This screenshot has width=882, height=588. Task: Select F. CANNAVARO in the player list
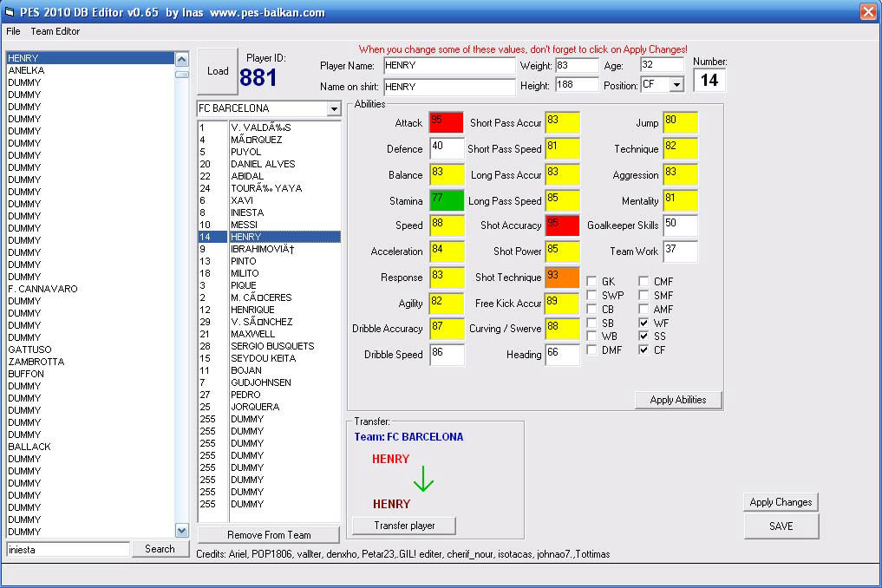[90, 289]
